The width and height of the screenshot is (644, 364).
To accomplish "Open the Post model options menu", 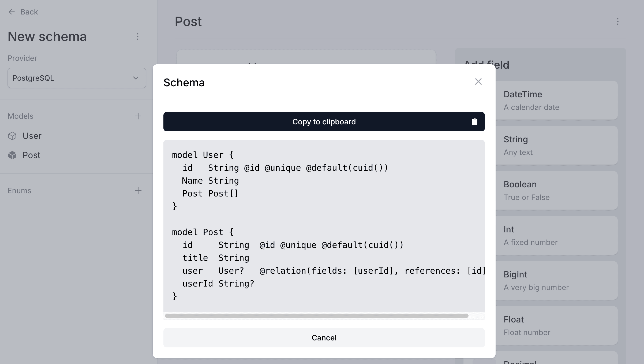I will (x=618, y=22).
